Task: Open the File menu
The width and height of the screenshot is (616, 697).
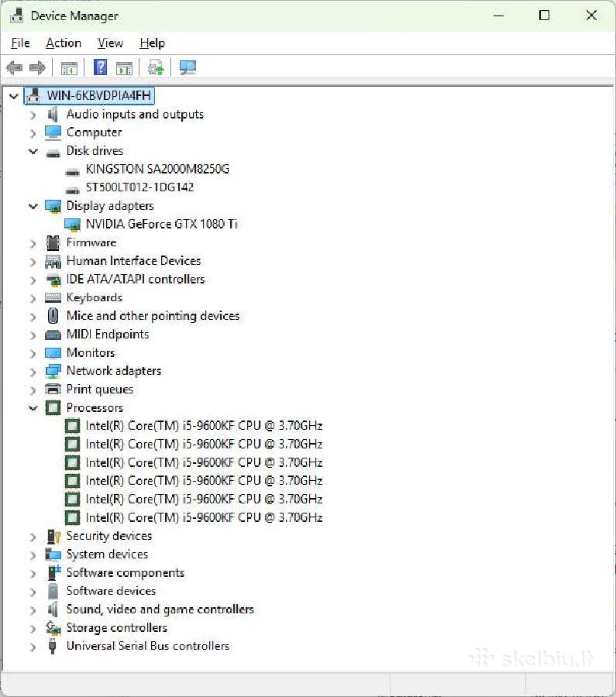Action: [20, 43]
